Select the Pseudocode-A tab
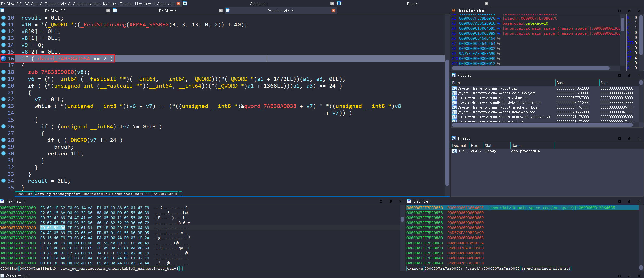The image size is (644, 278). point(280,11)
